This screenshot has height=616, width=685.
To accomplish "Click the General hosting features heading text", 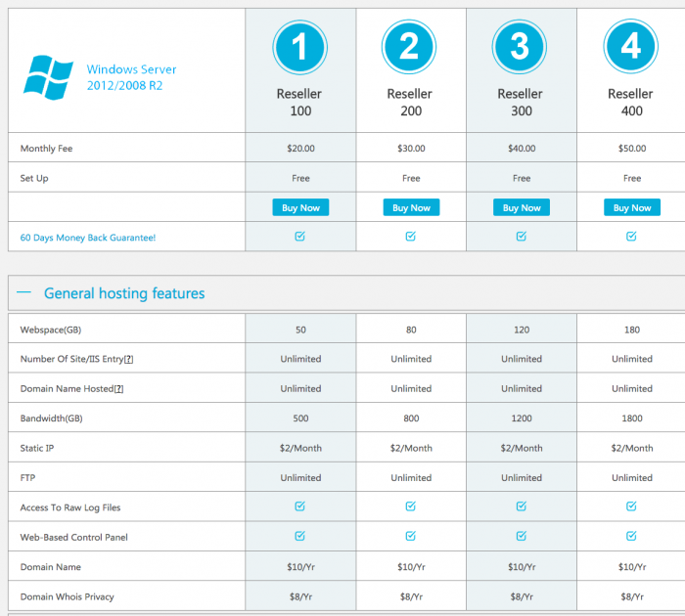I will (x=124, y=293).
